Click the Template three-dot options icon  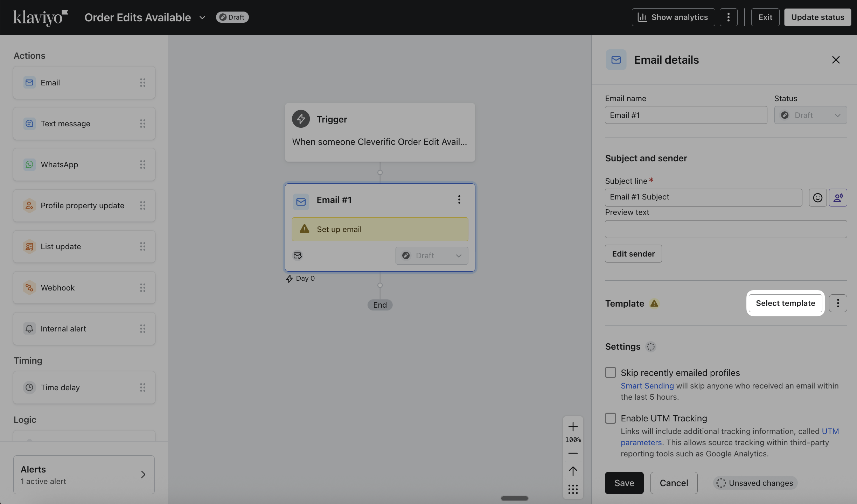pyautogui.click(x=838, y=303)
